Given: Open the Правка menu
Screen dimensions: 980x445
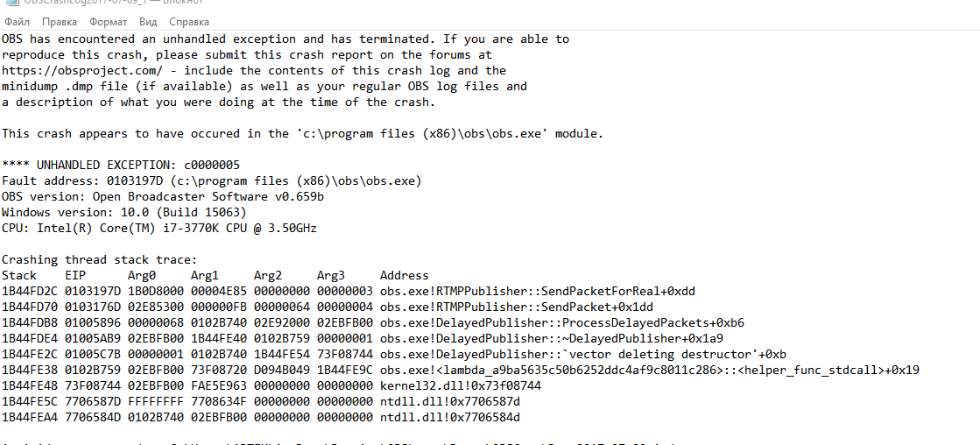Looking at the screenshot, I should point(60,22).
